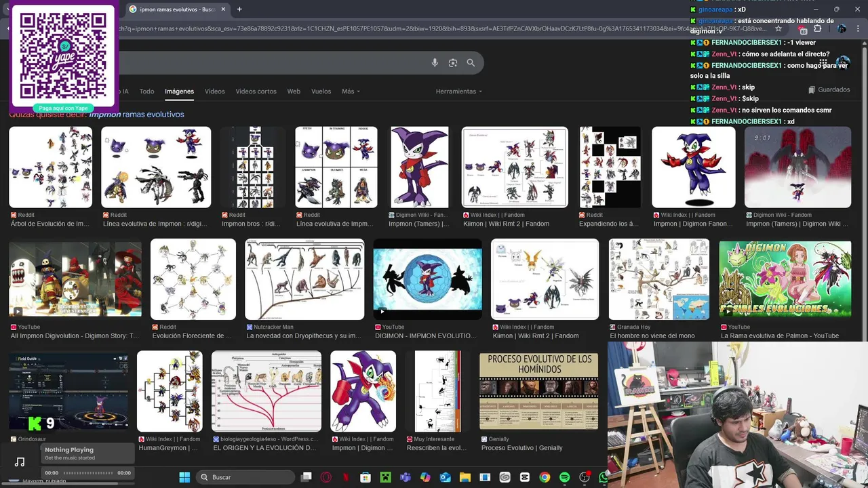
Task: Open CapCut from the taskbar
Action: (x=525, y=477)
